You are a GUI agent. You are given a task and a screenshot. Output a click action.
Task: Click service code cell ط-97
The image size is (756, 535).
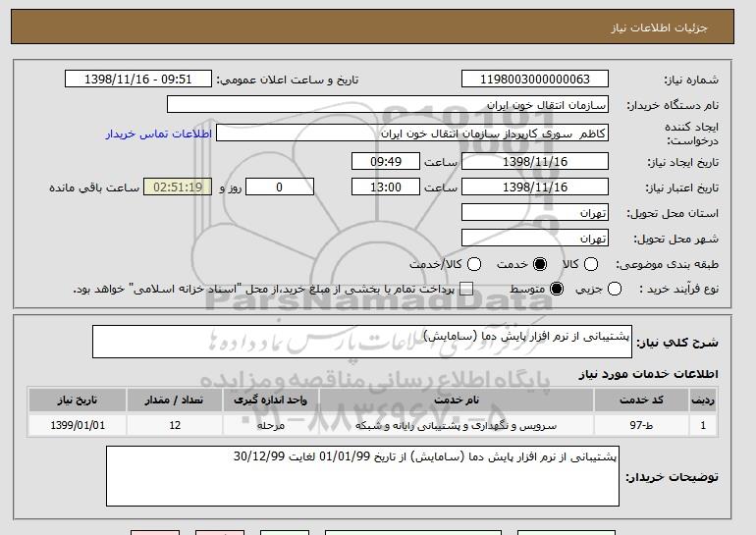(x=641, y=425)
